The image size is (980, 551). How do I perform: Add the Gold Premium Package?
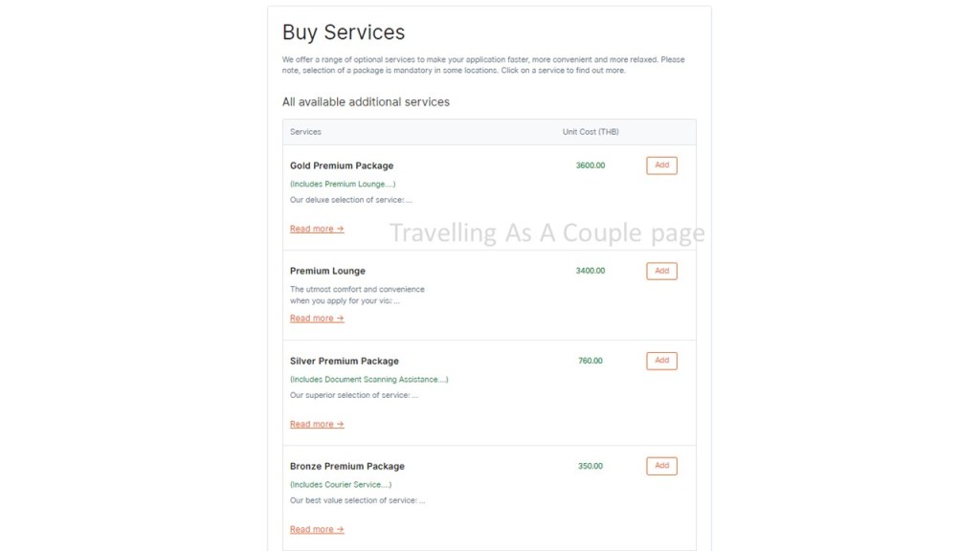click(x=661, y=165)
